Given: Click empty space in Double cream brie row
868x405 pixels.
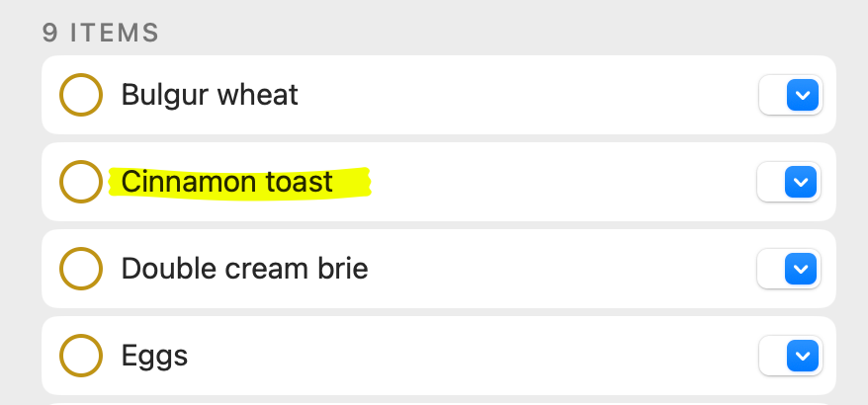Looking at the screenshot, I should 554,269.
